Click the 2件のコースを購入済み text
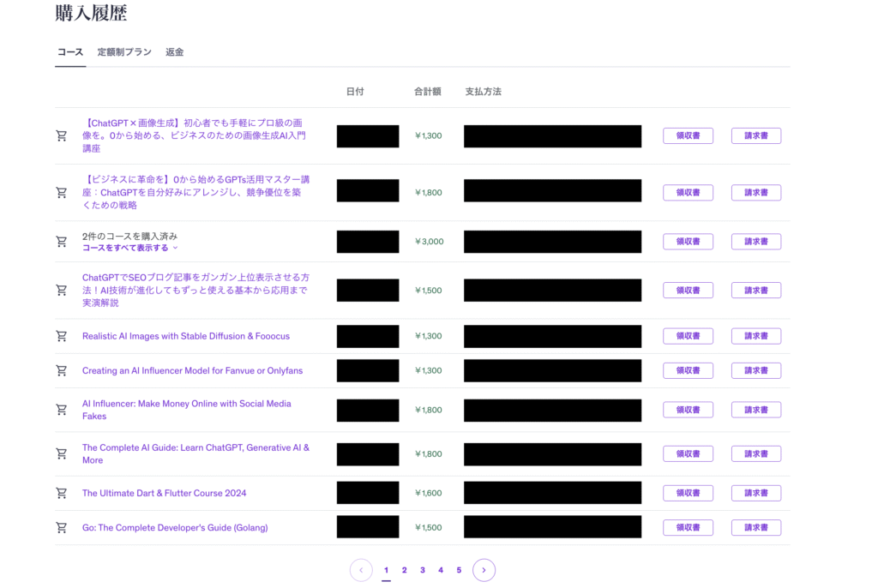This screenshot has height=588, width=878. click(x=130, y=237)
